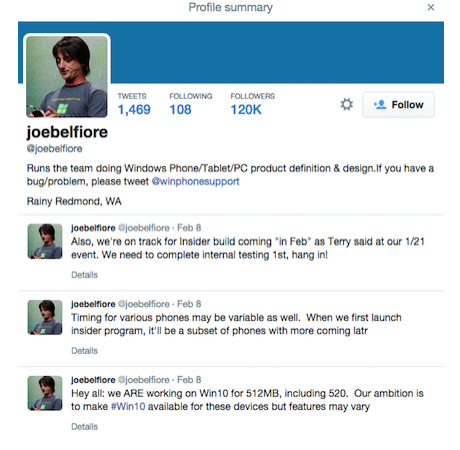Select the @joebelfiore handle under name
The width and height of the screenshot is (460, 450).
pos(54,149)
